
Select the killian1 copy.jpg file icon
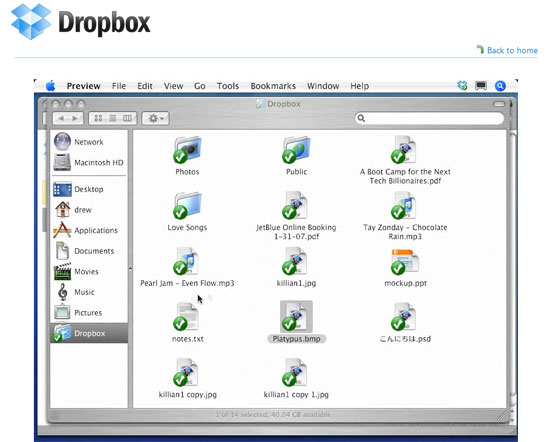click(186, 372)
